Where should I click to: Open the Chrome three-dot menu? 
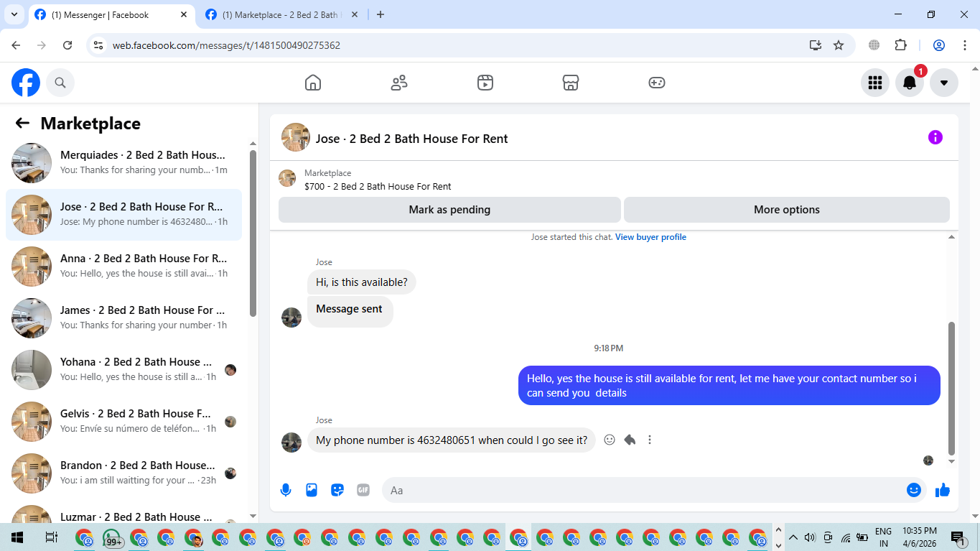963,45
